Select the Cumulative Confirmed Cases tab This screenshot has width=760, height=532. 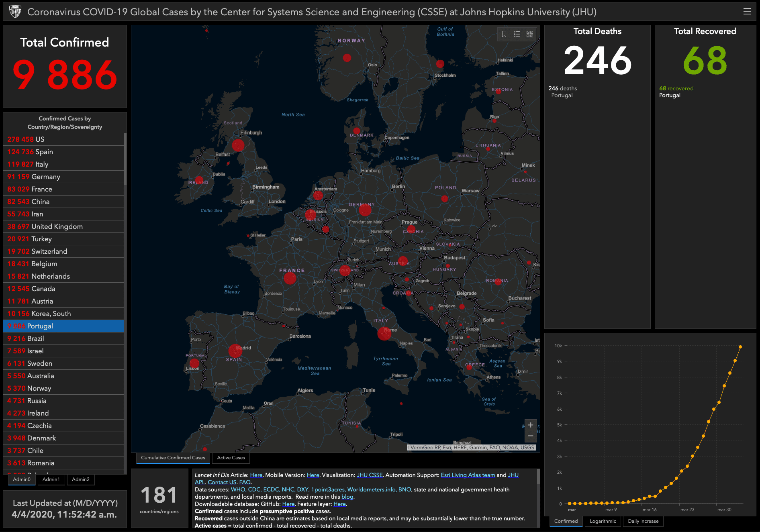pyautogui.click(x=173, y=458)
